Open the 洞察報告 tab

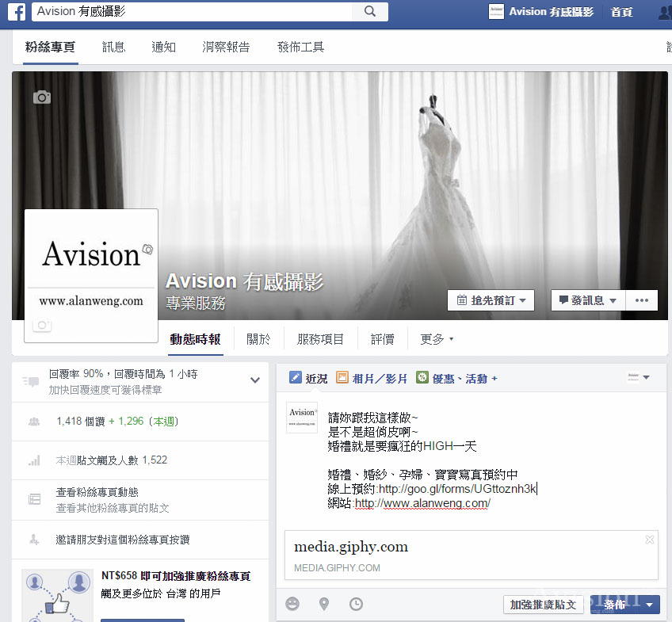[226, 47]
